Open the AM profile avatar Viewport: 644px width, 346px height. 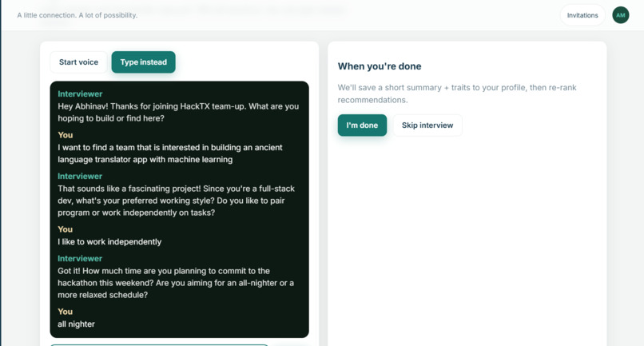click(621, 15)
